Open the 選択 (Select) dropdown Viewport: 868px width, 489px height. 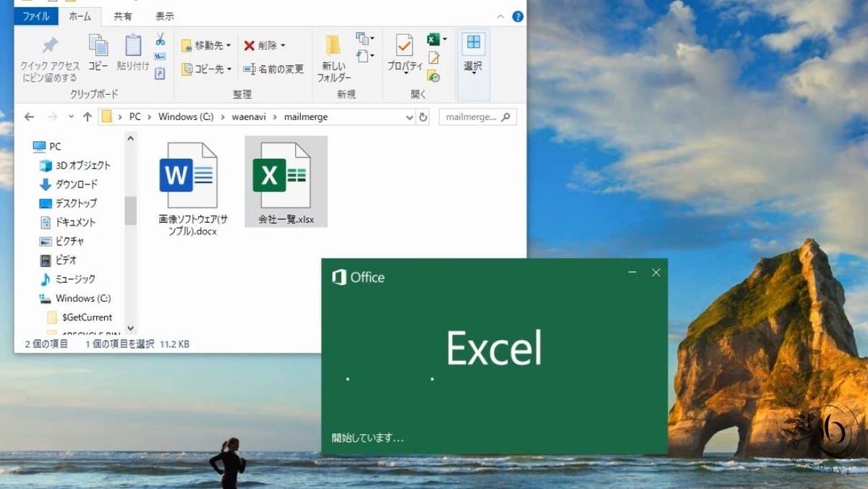click(x=472, y=58)
